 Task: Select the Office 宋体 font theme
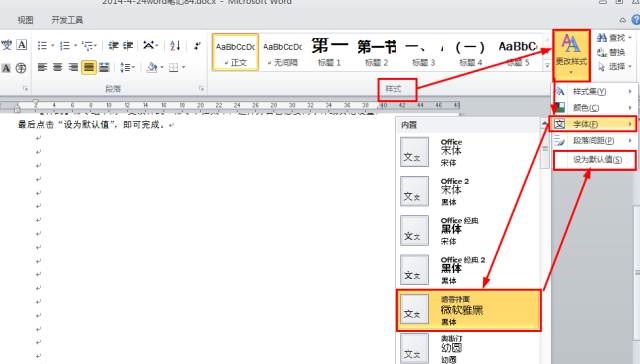tap(468, 152)
